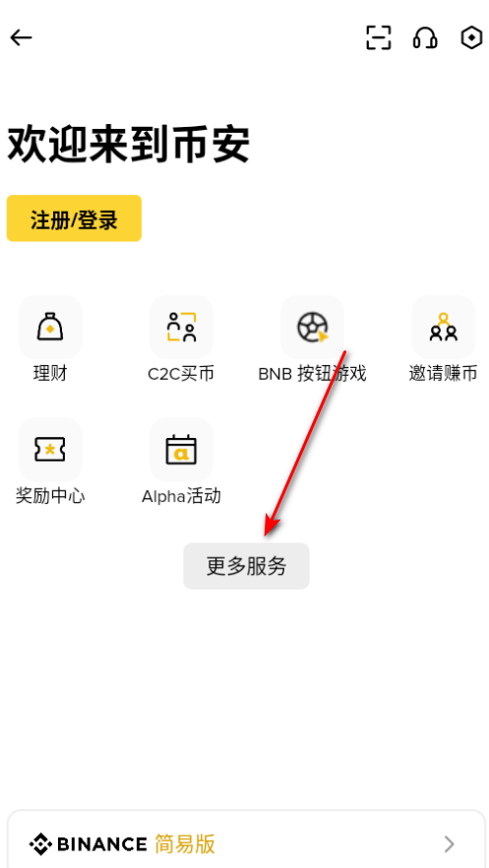The image size is (489, 868).
Task: Open the hexagon settings icon
Action: [x=471, y=38]
